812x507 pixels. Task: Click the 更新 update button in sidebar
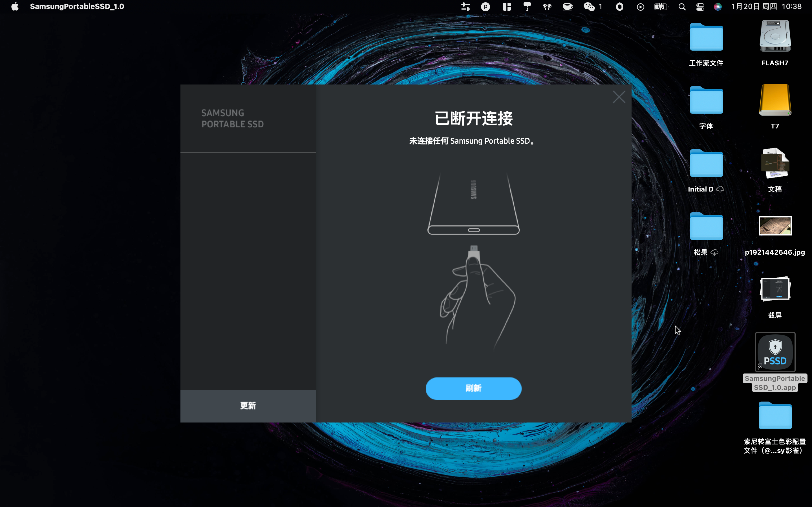click(248, 406)
